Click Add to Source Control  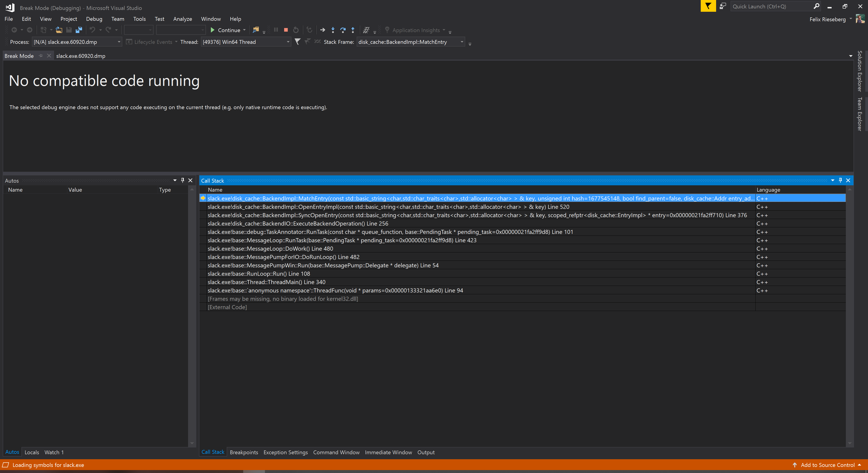click(828, 465)
